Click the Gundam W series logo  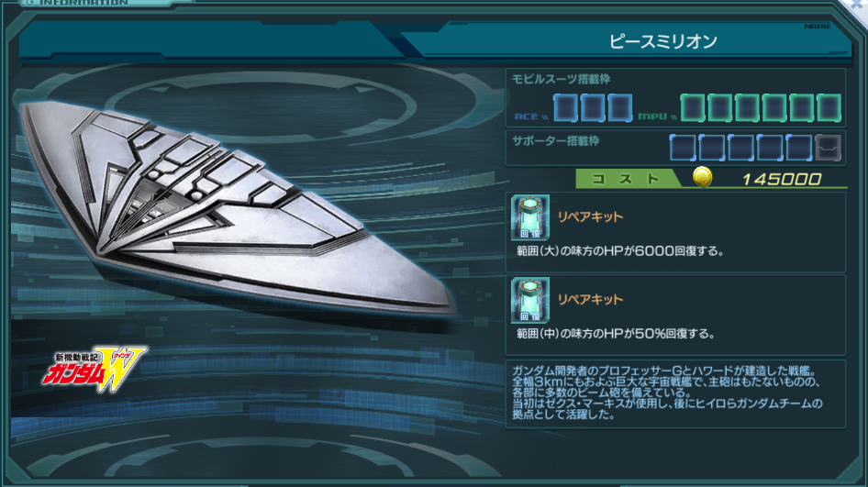click(x=95, y=369)
